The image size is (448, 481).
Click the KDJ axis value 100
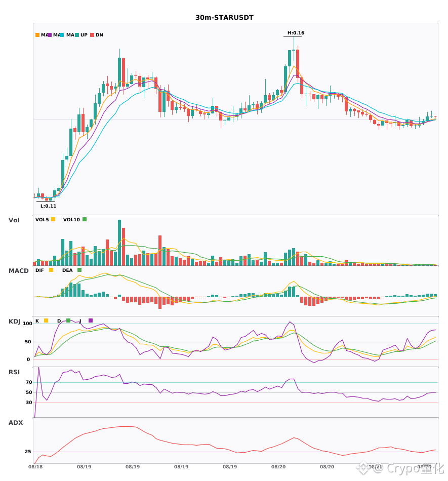pyautogui.click(x=28, y=324)
